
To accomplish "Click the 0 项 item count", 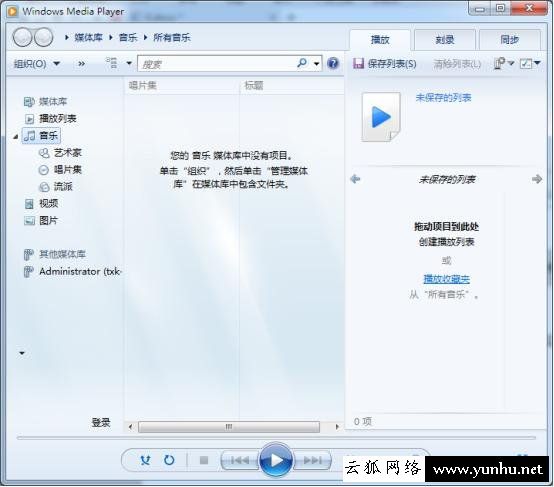I will click(363, 421).
